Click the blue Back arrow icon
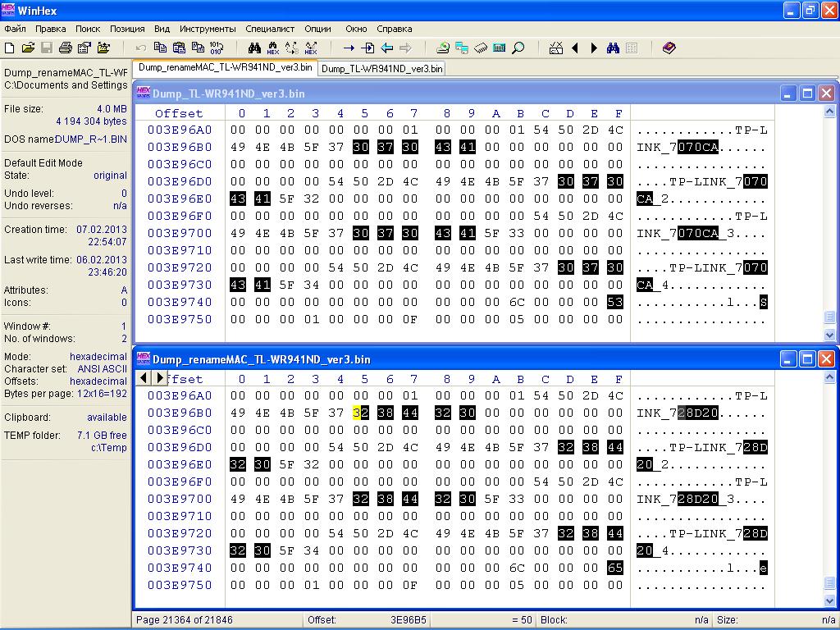The image size is (840, 630). 387,48
